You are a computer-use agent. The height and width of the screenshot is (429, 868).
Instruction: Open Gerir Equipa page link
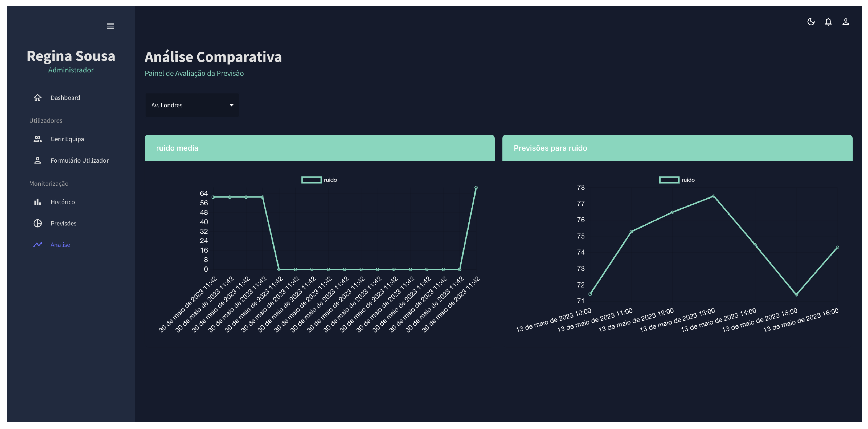tap(67, 139)
